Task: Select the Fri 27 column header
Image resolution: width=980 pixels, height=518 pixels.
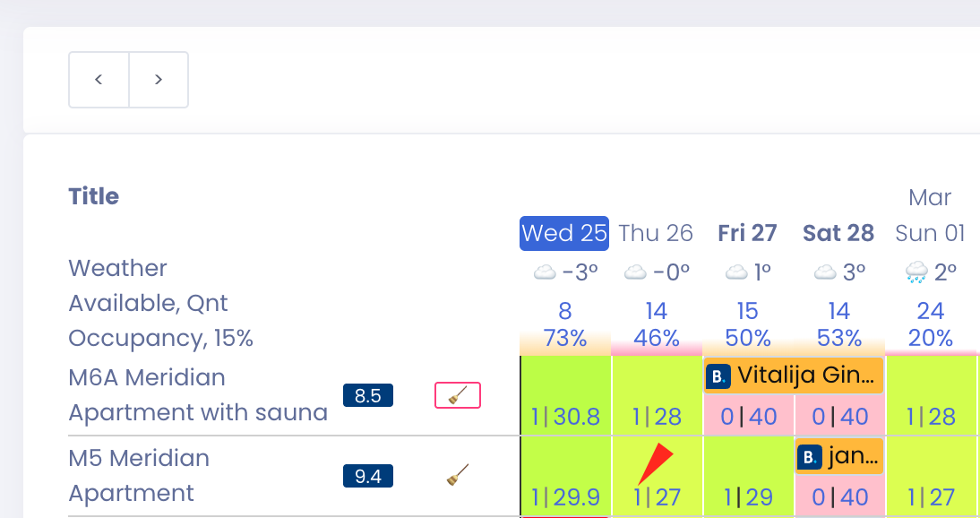Action: coord(747,233)
